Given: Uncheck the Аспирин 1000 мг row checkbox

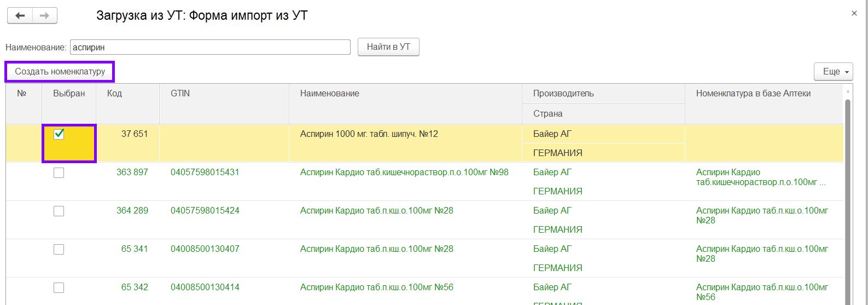Looking at the screenshot, I should tap(59, 134).
